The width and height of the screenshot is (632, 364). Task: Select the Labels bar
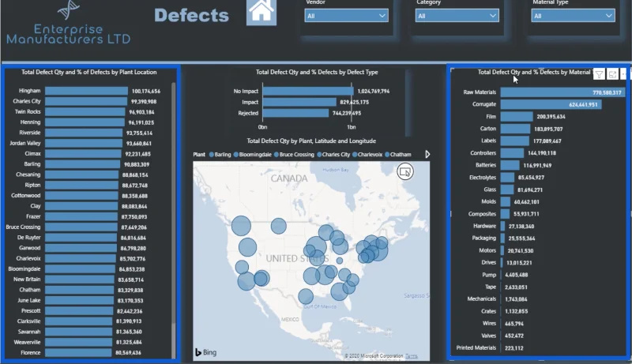(515, 141)
